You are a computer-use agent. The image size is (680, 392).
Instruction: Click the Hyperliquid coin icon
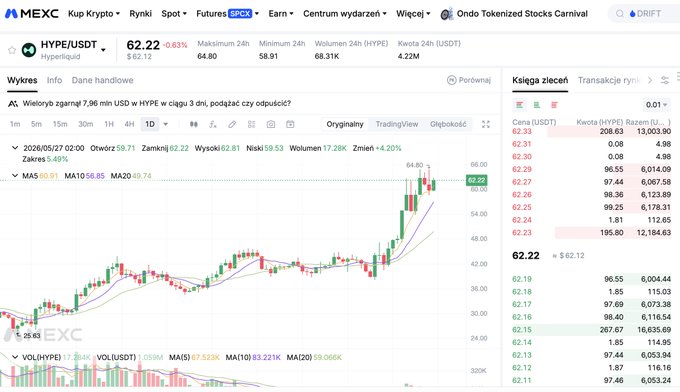(x=29, y=50)
